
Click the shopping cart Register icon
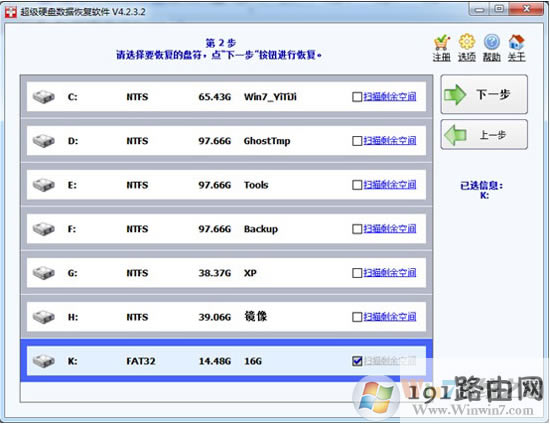pos(442,42)
